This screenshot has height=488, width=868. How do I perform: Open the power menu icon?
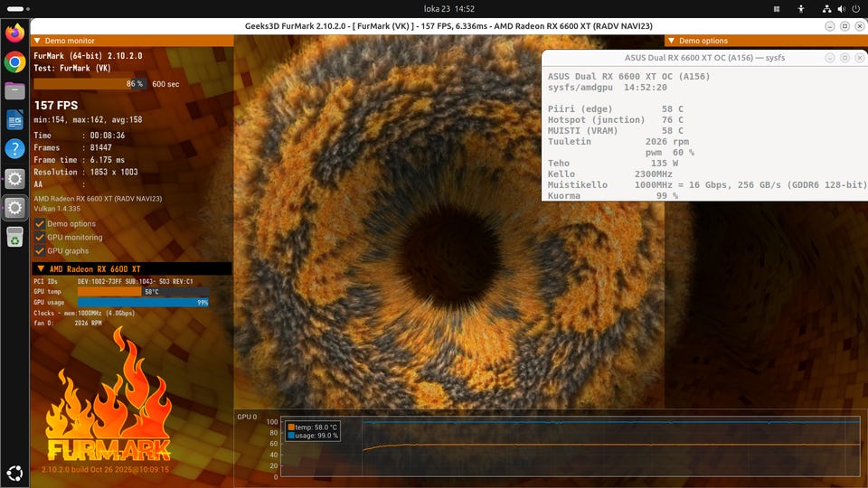tap(856, 9)
